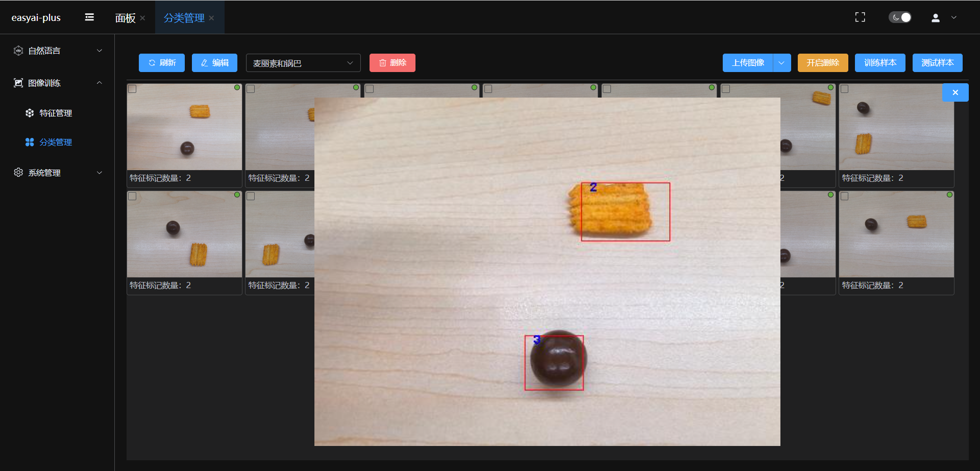Open 分类管理 in the sidebar menu
The height and width of the screenshot is (471, 980).
tap(56, 142)
